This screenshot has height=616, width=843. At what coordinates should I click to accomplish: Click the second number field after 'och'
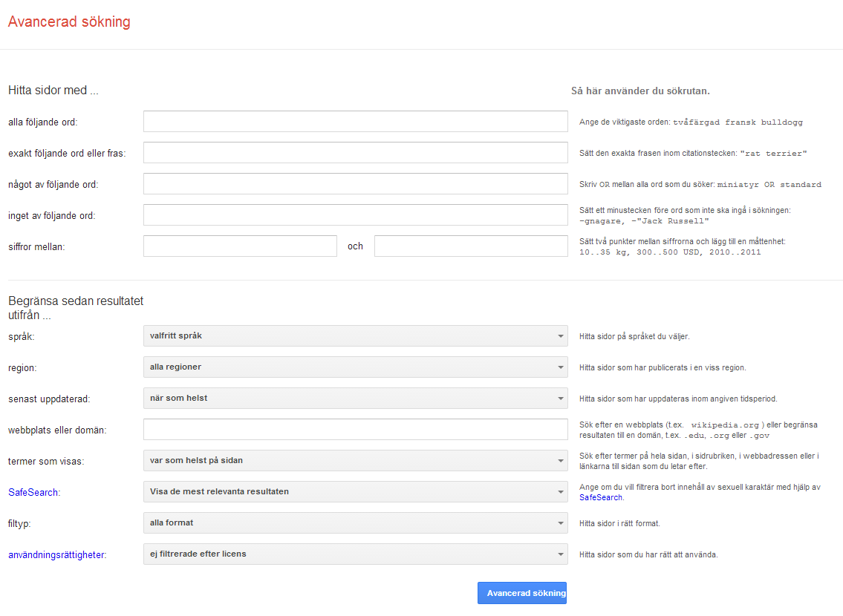coord(471,246)
